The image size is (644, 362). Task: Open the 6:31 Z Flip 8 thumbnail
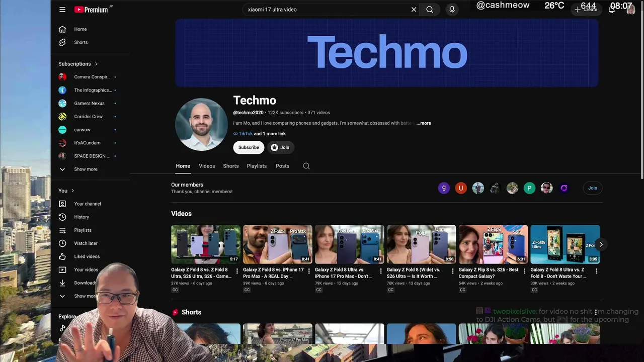[494, 244]
